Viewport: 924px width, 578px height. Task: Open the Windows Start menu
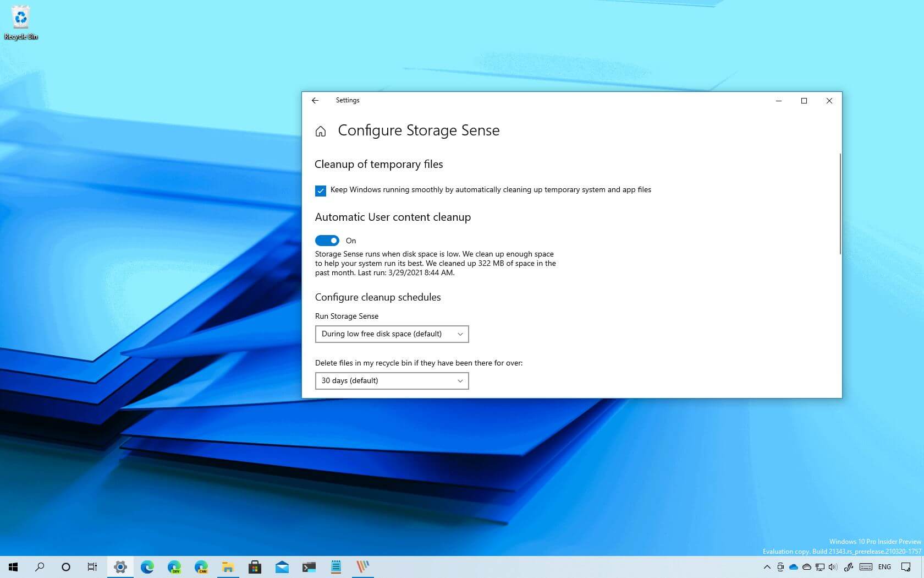tap(13, 567)
